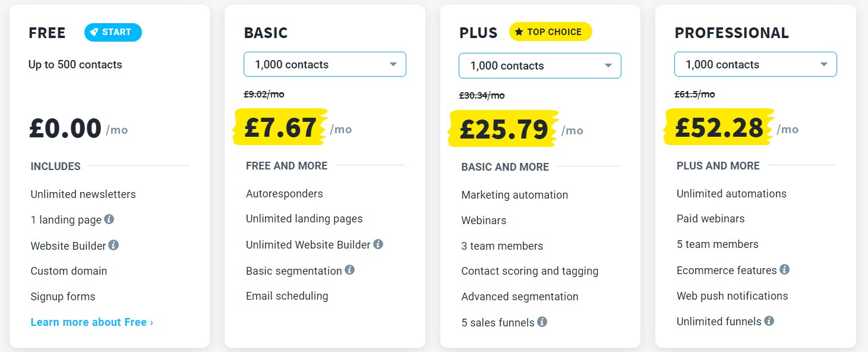The image size is (868, 352).
Task: Click info icon next to 5 sales funnels
Action: pos(542,322)
